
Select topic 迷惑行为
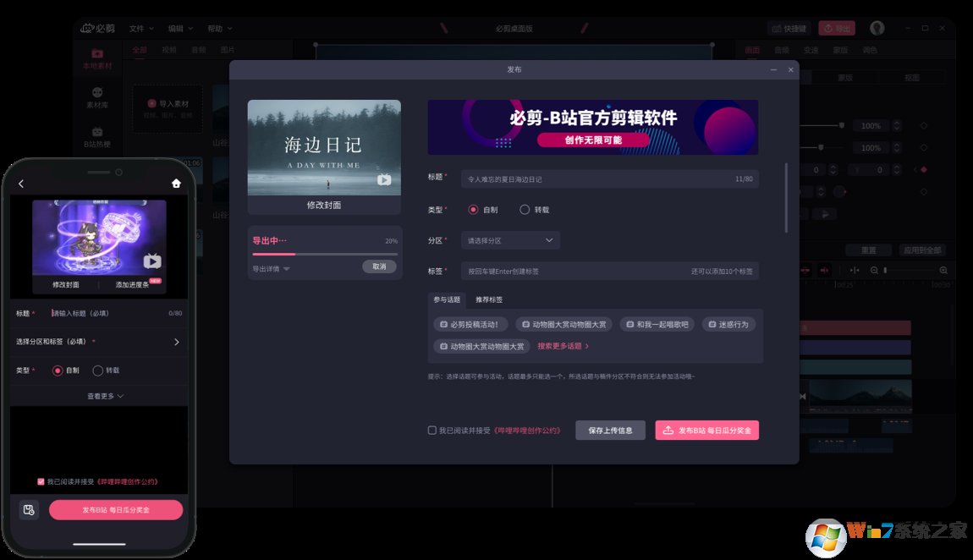click(728, 324)
